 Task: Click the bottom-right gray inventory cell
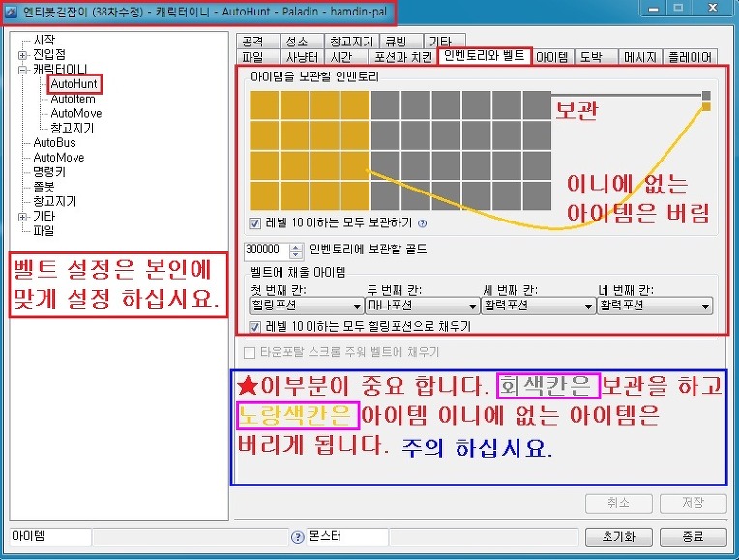point(536,195)
